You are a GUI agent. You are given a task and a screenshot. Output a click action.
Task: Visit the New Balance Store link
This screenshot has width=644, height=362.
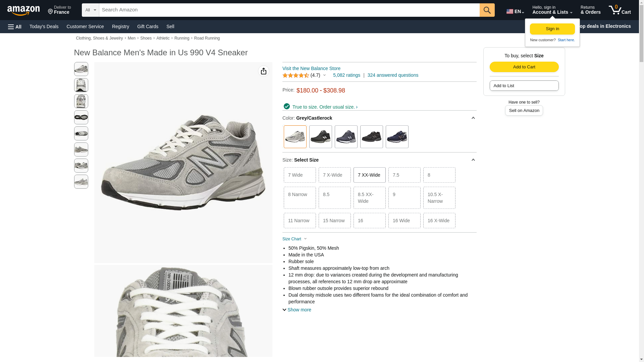coord(311,68)
